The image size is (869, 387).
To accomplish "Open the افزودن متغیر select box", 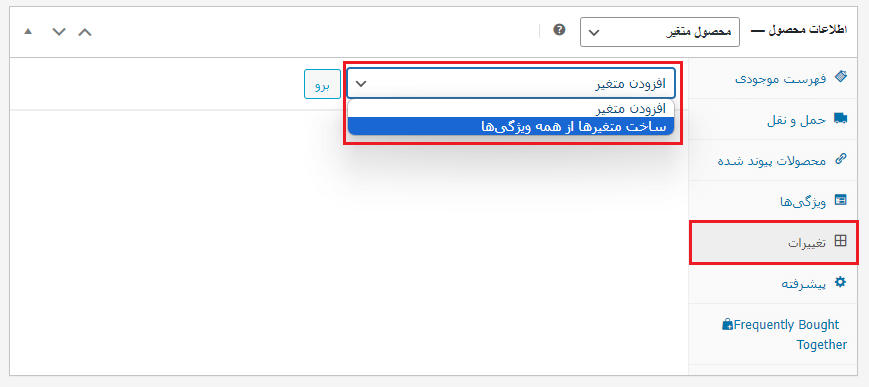I will point(511,84).
